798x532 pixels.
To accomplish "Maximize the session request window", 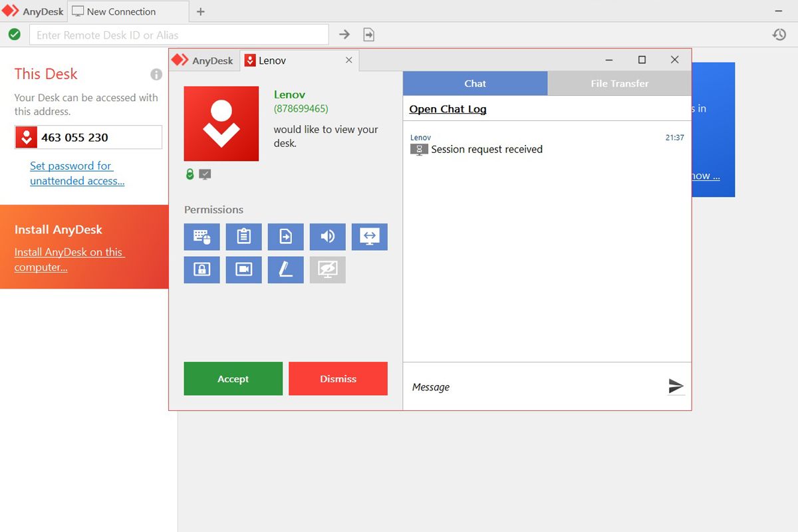I will [x=642, y=60].
